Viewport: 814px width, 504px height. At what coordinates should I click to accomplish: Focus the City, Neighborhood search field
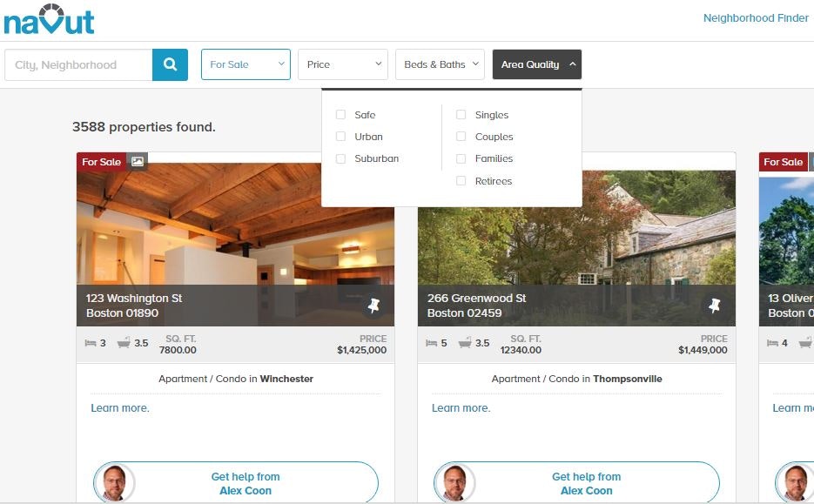[78, 65]
